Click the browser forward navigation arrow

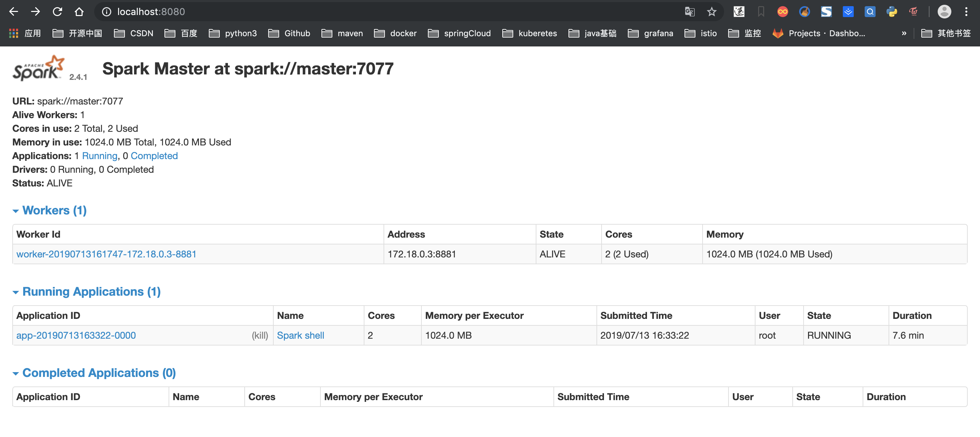coord(35,11)
